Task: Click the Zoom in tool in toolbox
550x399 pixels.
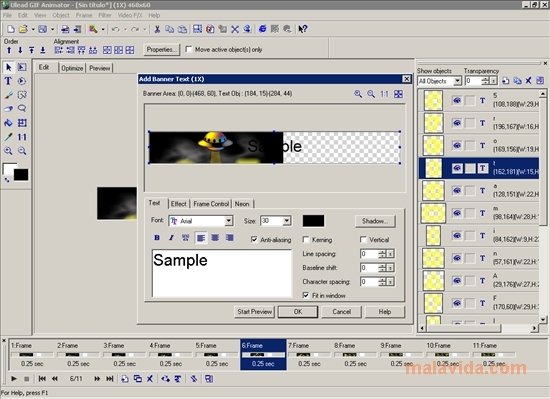Action: (8, 151)
